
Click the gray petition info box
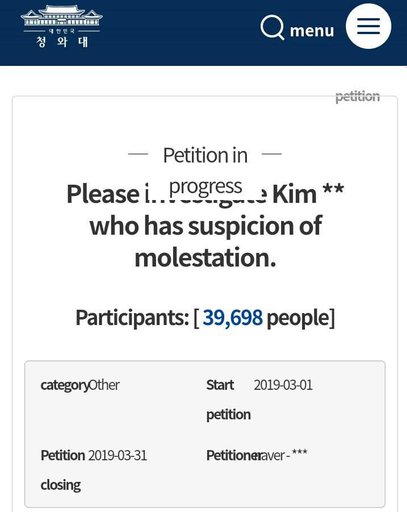(x=205, y=434)
